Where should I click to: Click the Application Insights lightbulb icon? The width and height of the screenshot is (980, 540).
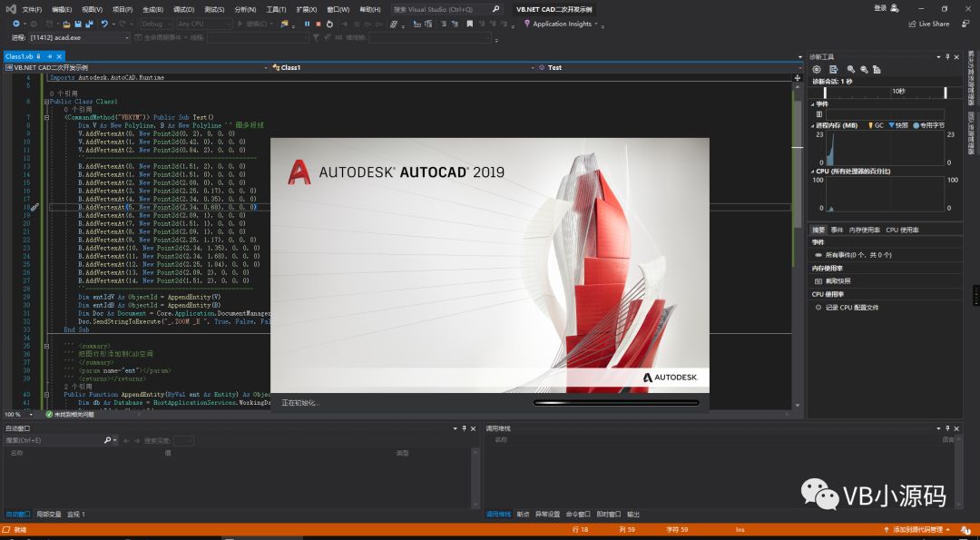[527, 24]
